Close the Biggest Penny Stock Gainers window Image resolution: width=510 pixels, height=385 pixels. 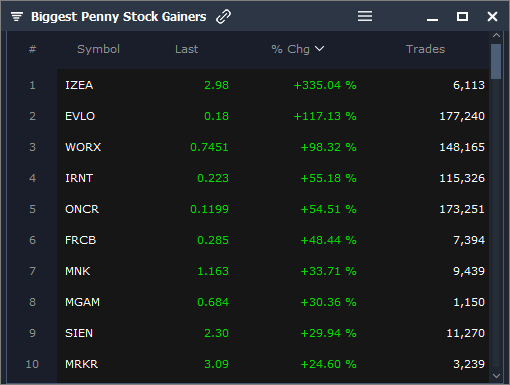tap(492, 16)
